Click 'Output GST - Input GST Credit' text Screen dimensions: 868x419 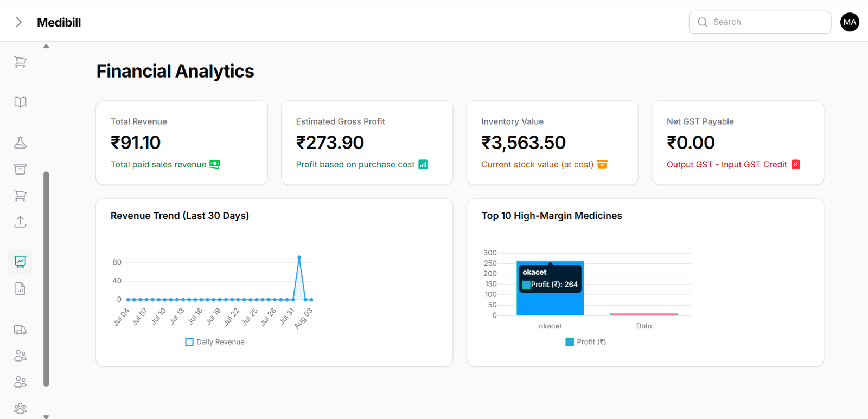click(x=727, y=164)
